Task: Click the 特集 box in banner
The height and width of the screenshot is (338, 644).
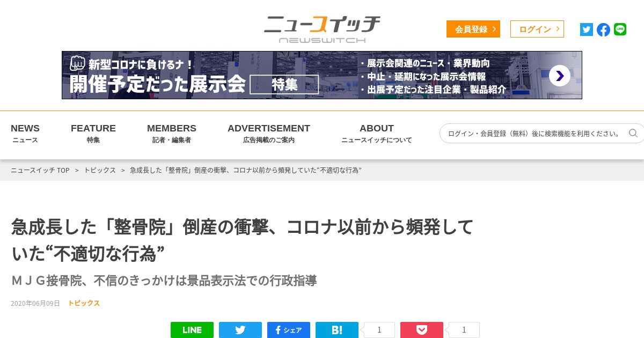Action: [284, 84]
